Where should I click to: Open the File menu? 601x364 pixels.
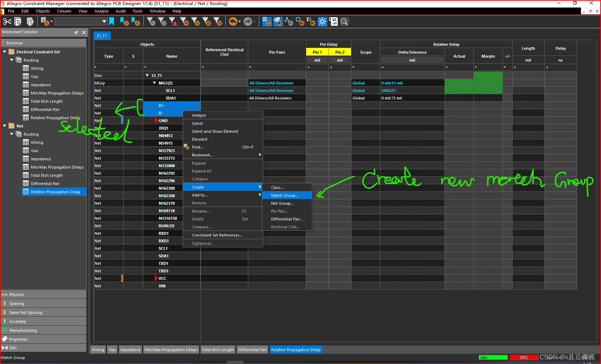11,11
